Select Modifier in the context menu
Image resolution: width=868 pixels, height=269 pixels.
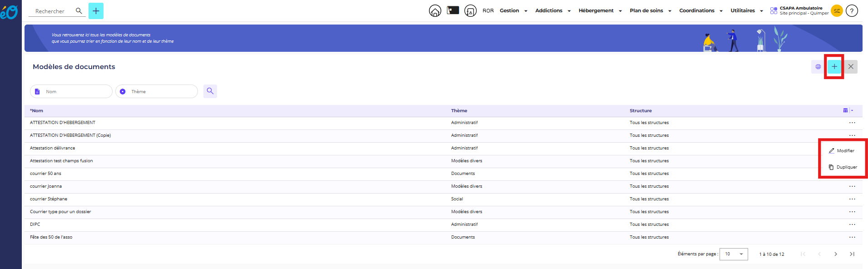pos(842,151)
